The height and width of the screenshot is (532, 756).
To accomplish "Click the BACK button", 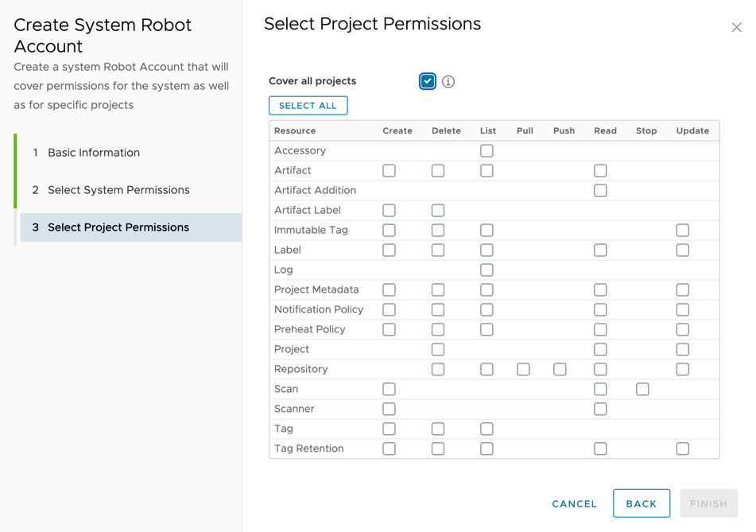I will coord(641,503).
